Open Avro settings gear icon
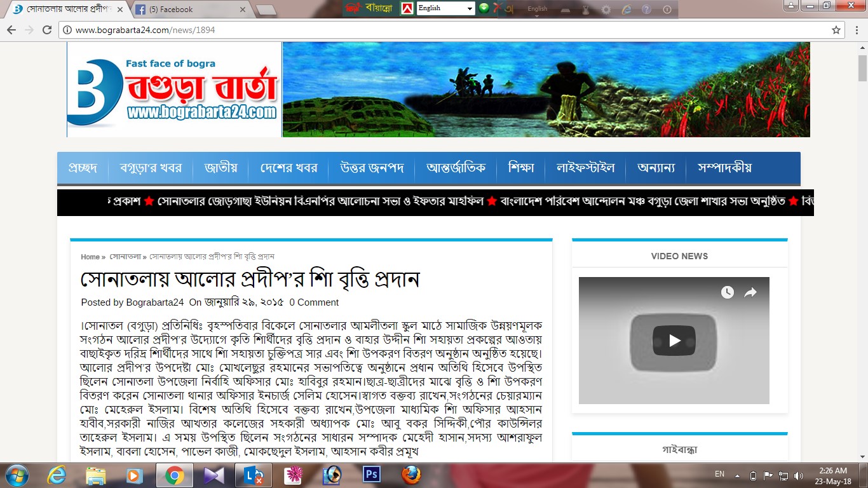868x488 pixels. pos(606,10)
